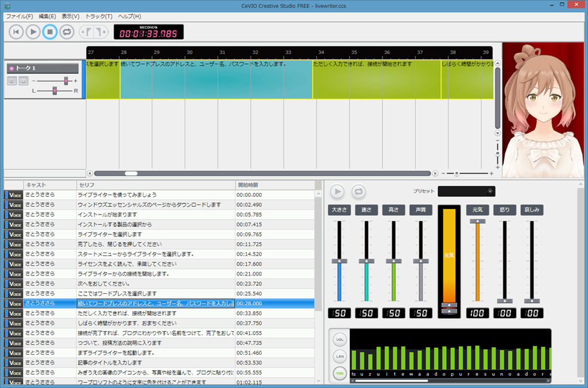Image resolution: width=588 pixels, height=388 pixels.
Task: Click the 速さ parameter button
Action: (366, 210)
